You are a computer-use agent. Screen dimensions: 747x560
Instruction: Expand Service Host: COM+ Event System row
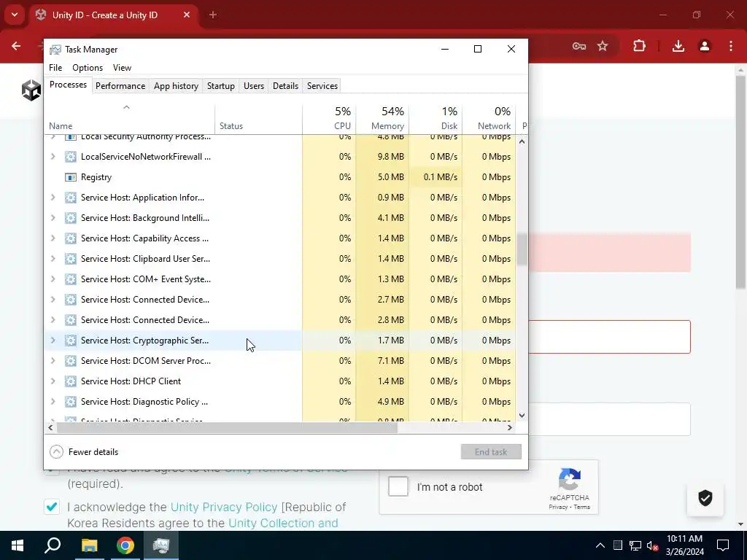53,279
